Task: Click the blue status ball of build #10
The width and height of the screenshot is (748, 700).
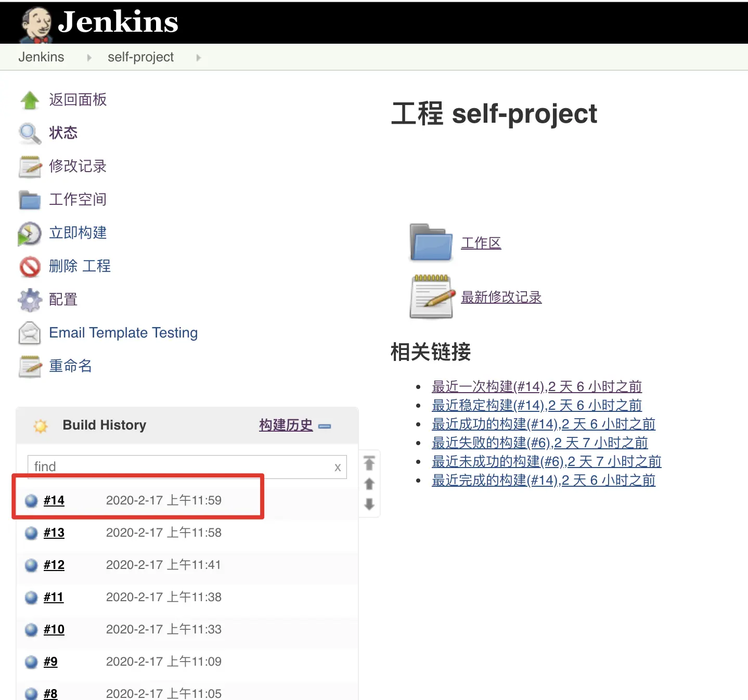Action: tap(31, 629)
